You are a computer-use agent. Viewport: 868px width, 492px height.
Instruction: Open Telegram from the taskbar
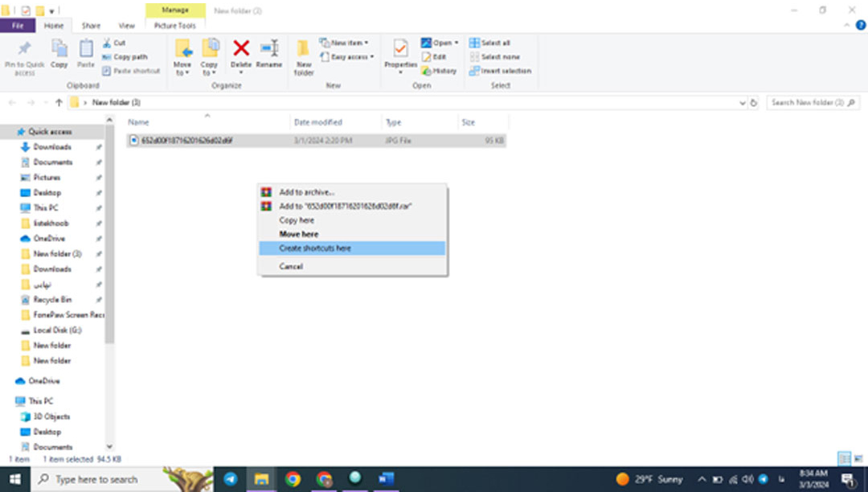pos(230,479)
